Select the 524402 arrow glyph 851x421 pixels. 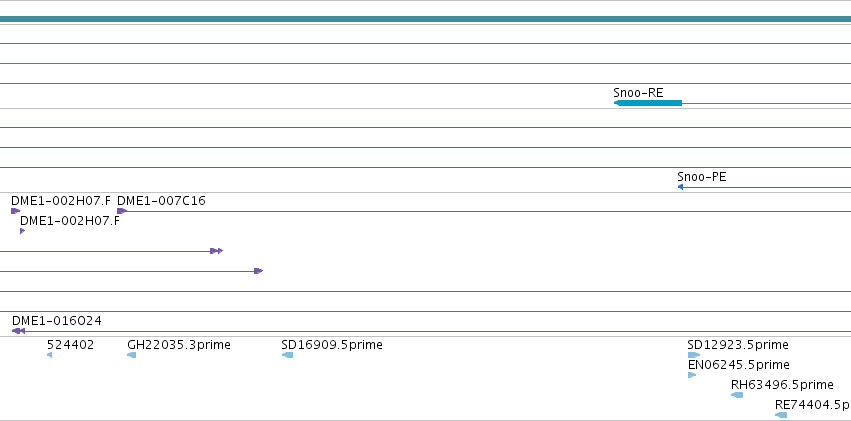tap(49, 355)
